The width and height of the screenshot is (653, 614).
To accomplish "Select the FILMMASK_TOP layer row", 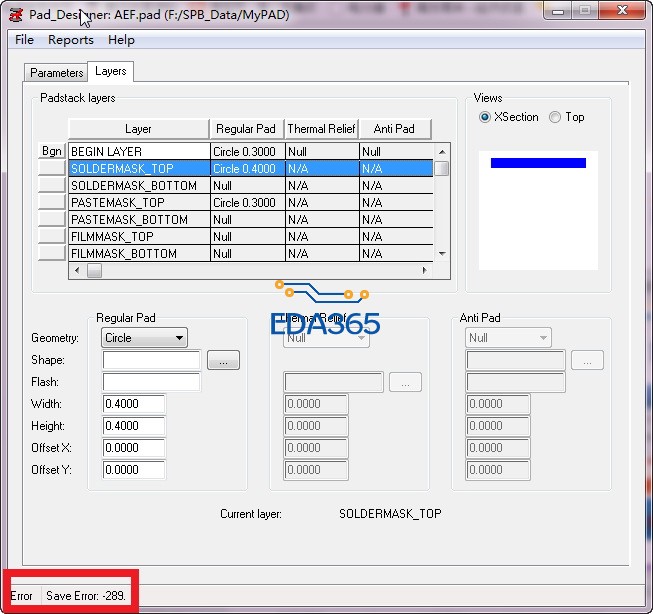I will (251, 237).
